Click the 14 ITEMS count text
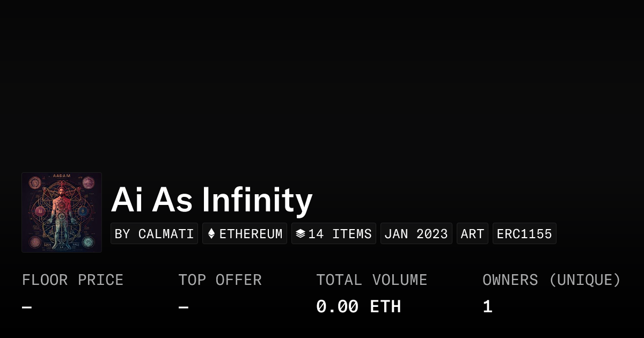Screen dimensions: 644x338 tap(340, 234)
